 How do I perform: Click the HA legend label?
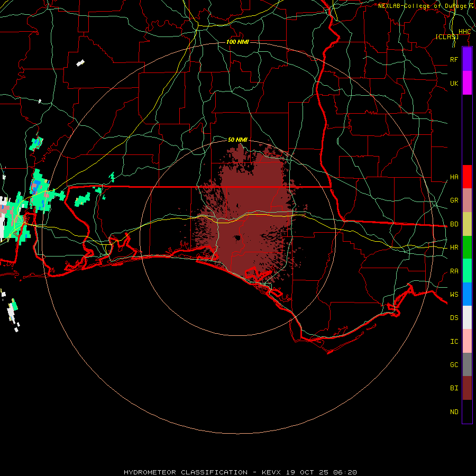coord(454,177)
